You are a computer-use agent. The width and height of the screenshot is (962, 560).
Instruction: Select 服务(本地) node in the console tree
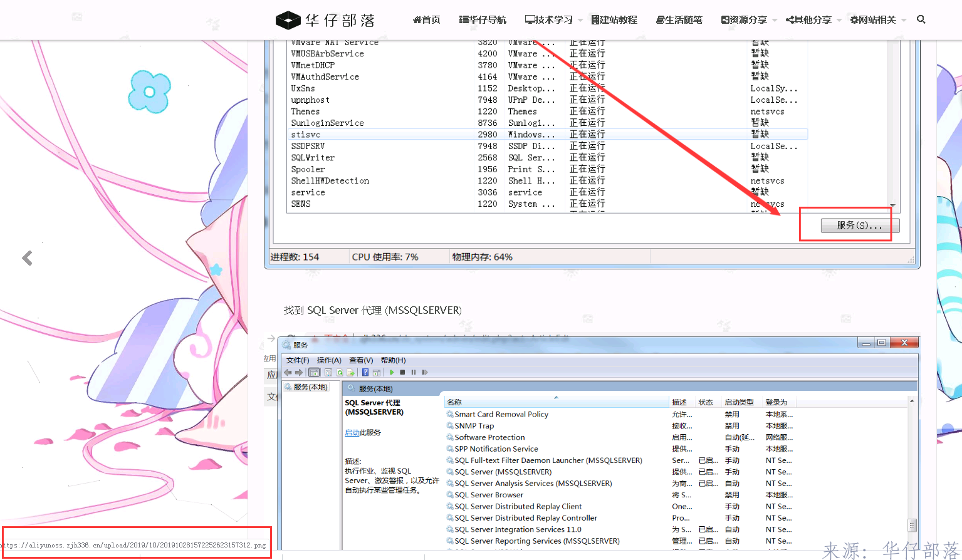(x=306, y=387)
